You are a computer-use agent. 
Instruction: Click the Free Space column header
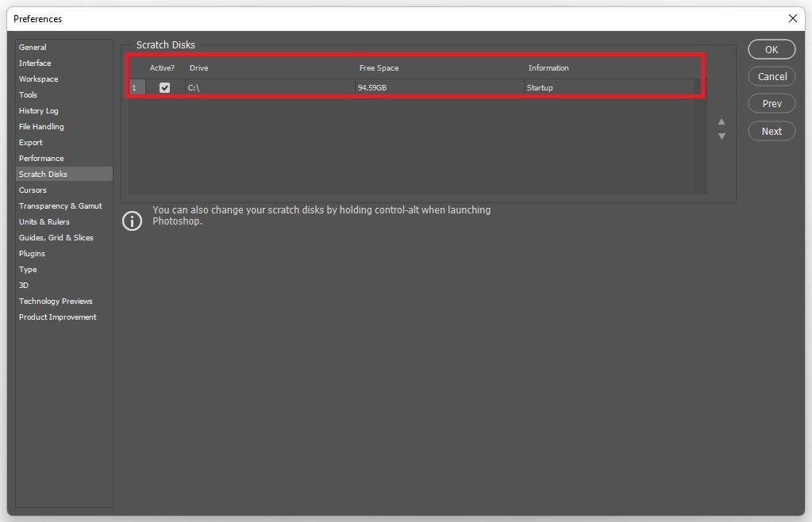click(x=379, y=68)
